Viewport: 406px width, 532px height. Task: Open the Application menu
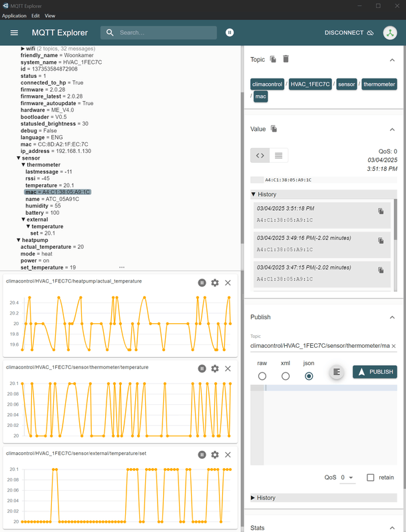[14, 15]
